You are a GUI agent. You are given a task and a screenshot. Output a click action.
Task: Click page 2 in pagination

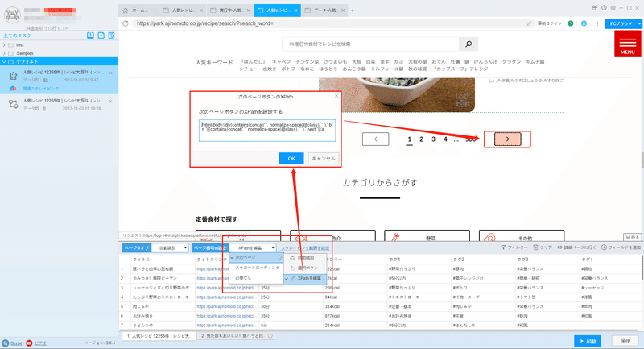click(421, 139)
